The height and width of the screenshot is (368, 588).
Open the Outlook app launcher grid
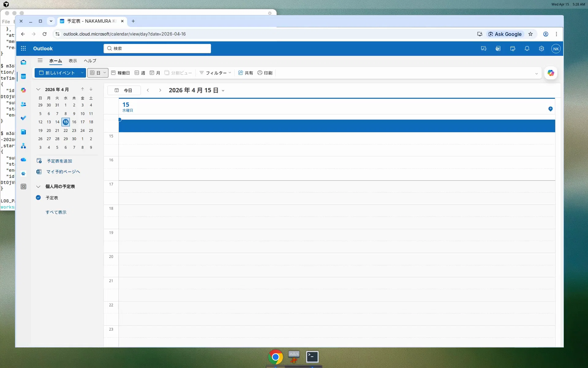pyautogui.click(x=23, y=48)
